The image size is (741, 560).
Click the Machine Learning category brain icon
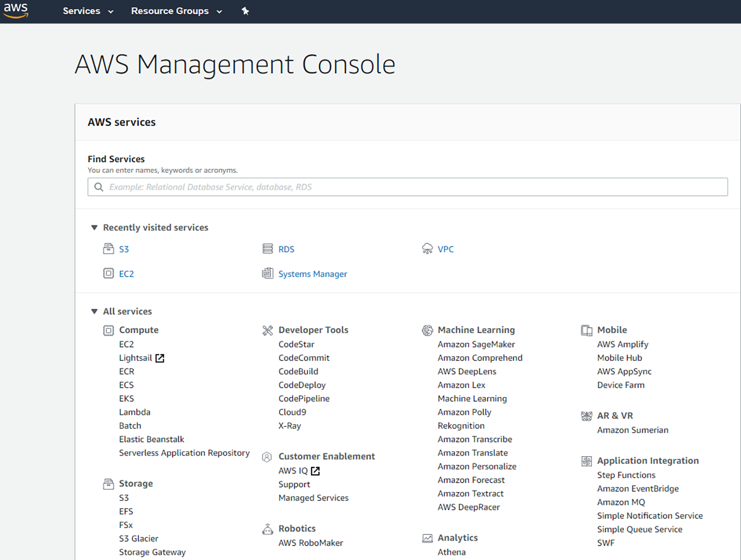pyautogui.click(x=427, y=330)
